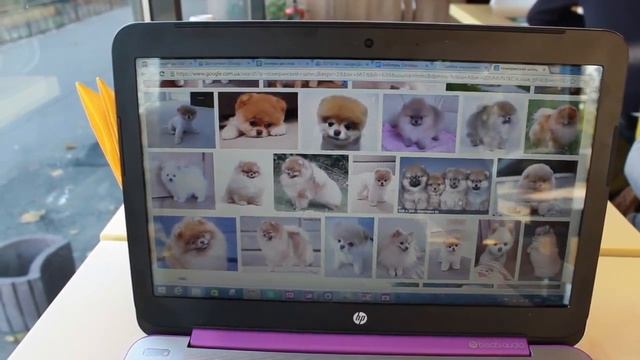Open the Windows Start button
Image resolution: width=640 pixels, height=360 pixels.
coord(161,291)
